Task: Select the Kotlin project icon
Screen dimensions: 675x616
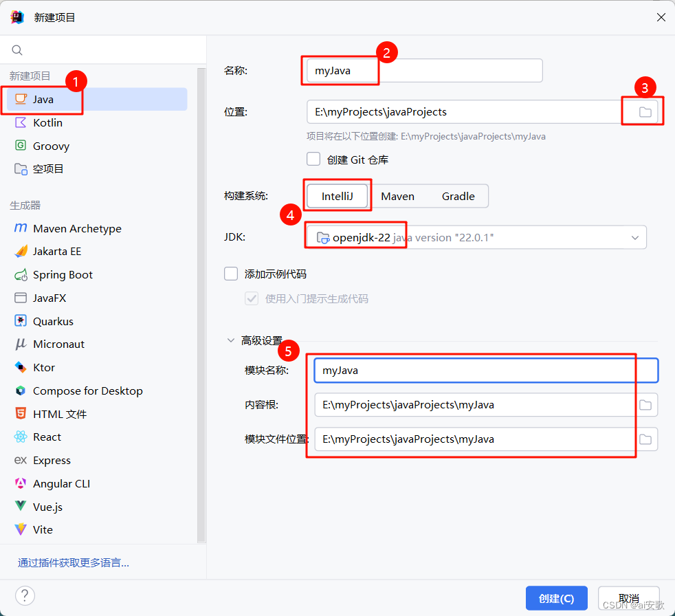Action: (x=21, y=122)
